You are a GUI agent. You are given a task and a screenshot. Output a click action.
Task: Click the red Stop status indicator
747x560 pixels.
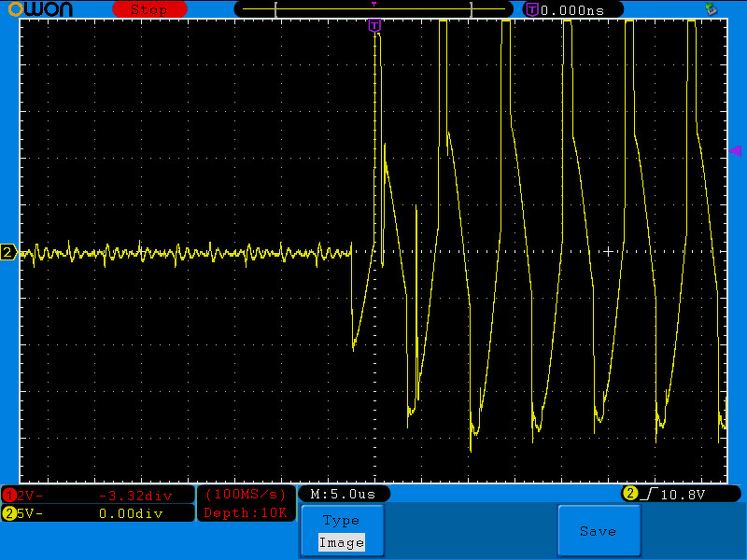(x=149, y=9)
